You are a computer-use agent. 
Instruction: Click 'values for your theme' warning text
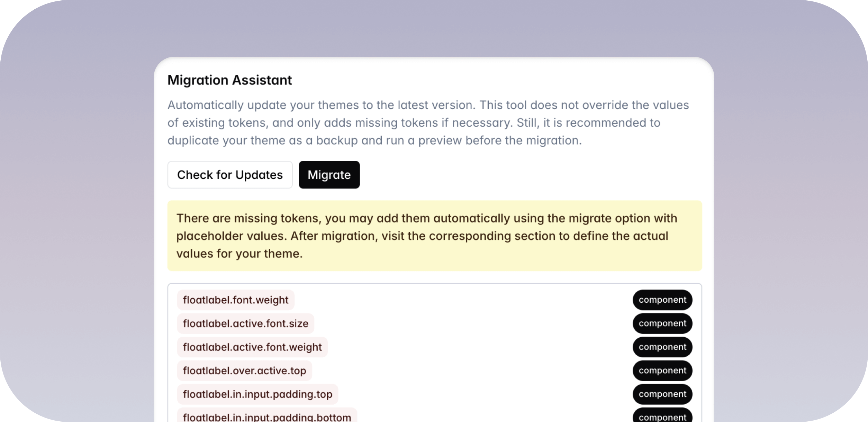[x=239, y=254]
